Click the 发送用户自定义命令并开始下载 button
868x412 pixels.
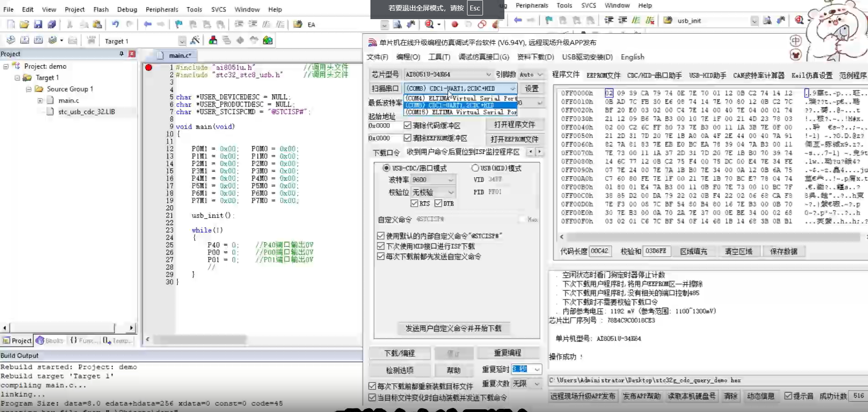453,328
